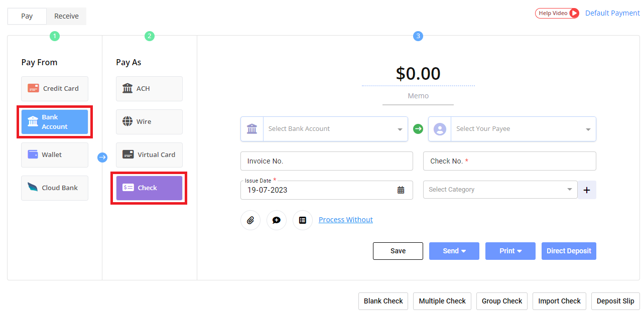Click the Check No. input field
Viewport: 644px width, 313px height.
[509, 161]
